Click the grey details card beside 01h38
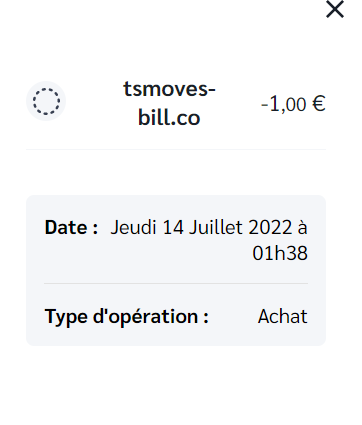 tap(147, 253)
